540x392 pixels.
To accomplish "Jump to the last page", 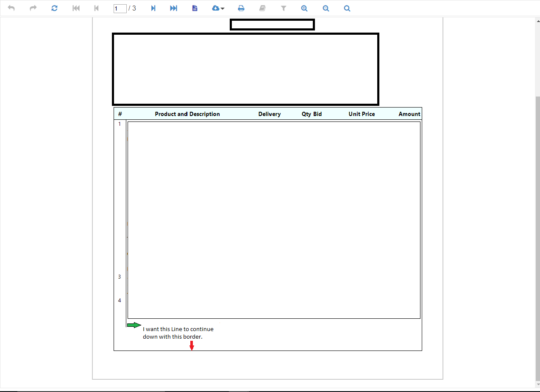I will (173, 8).
